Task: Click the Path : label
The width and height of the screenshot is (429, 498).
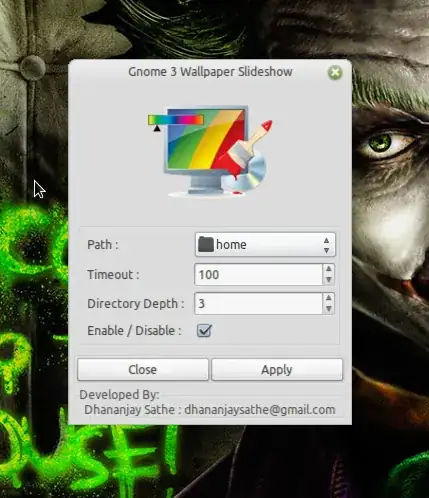Action: (103, 245)
